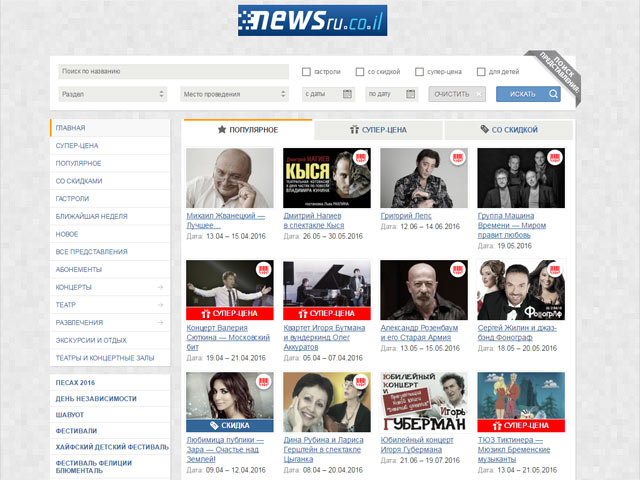
Task: Click the Искать search button
Action: pyautogui.click(x=528, y=94)
